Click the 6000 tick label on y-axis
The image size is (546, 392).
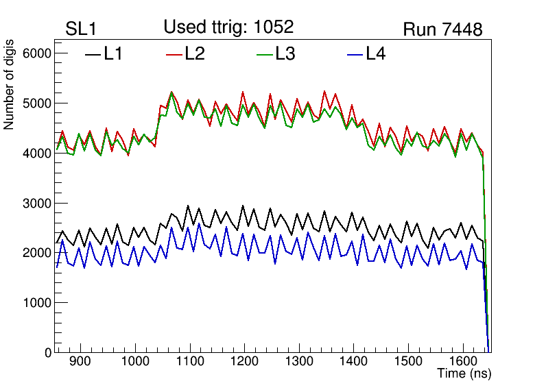[36, 53]
